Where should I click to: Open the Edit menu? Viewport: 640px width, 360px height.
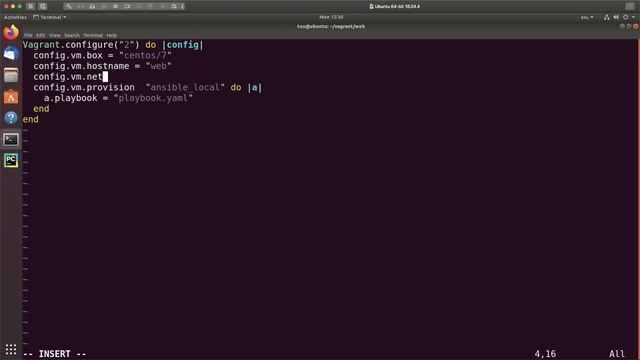coord(41,36)
